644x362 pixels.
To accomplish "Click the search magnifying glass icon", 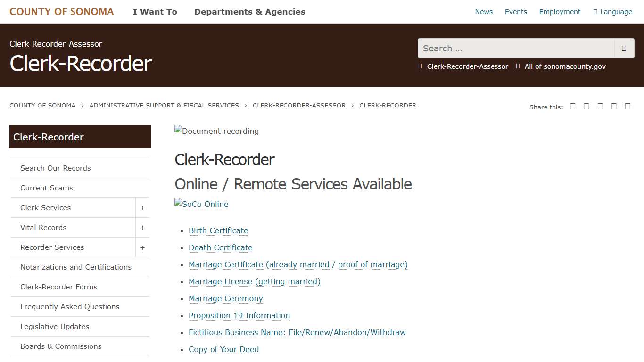I will 625,48.
